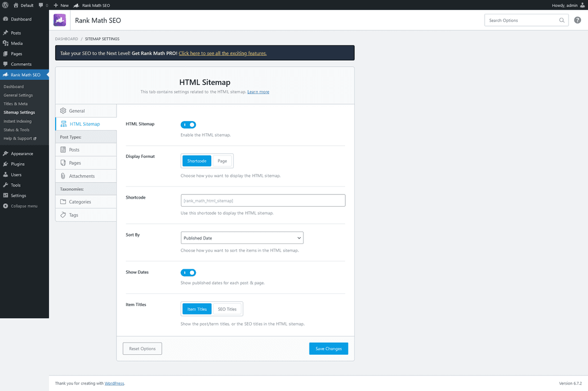588x391 pixels.
Task: Open the help question mark icon
Action: coord(578,20)
